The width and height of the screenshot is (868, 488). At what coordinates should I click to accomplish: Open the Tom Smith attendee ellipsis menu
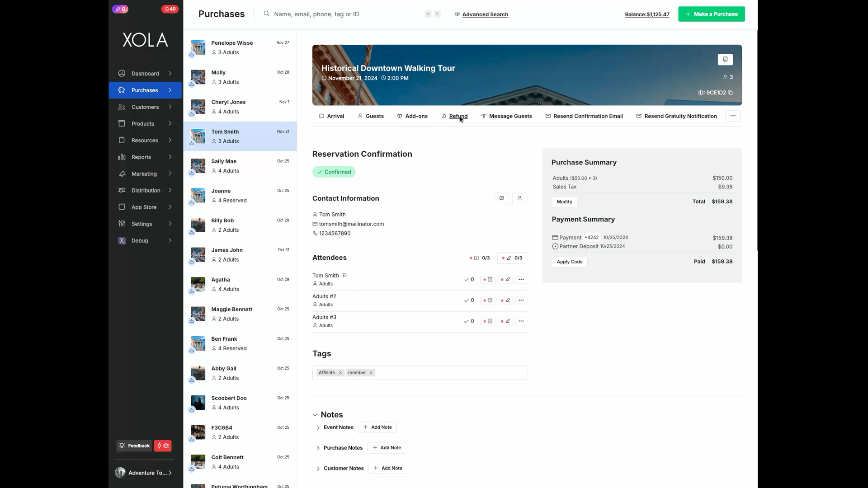[521, 279]
